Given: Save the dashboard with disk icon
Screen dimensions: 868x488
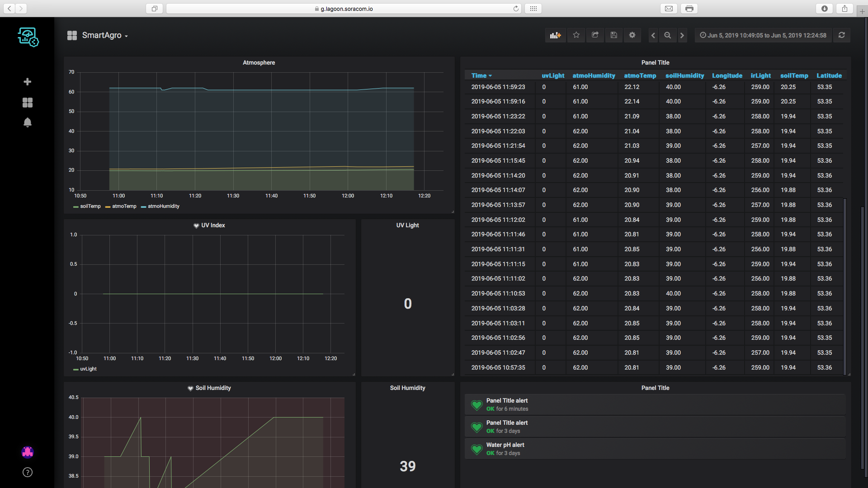Looking at the screenshot, I should pos(613,35).
